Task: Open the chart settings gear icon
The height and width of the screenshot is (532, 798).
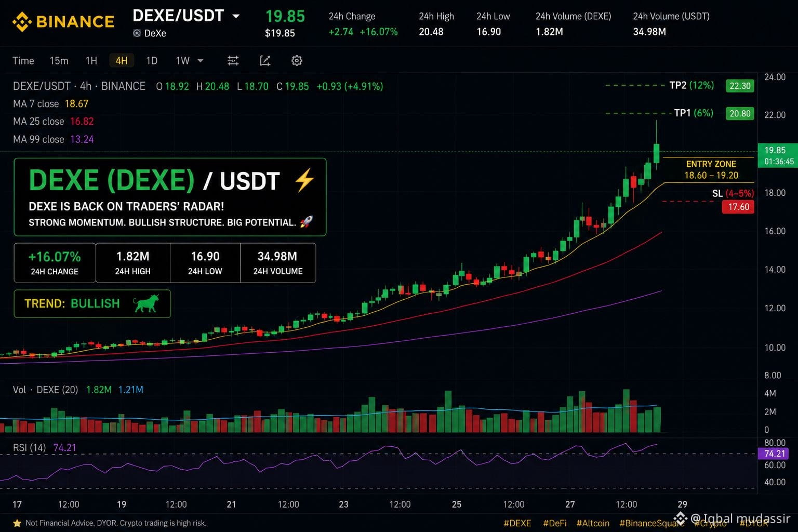Action: click(x=297, y=61)
